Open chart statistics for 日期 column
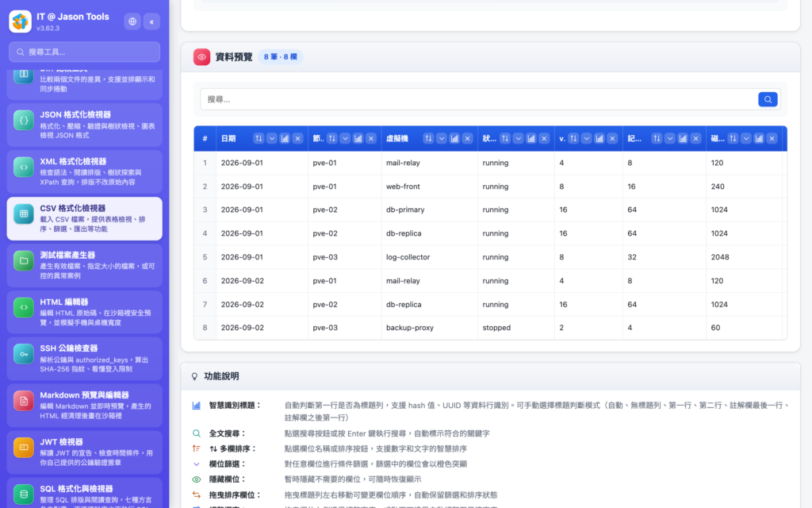Screen dimensions: 812x508 285,138
